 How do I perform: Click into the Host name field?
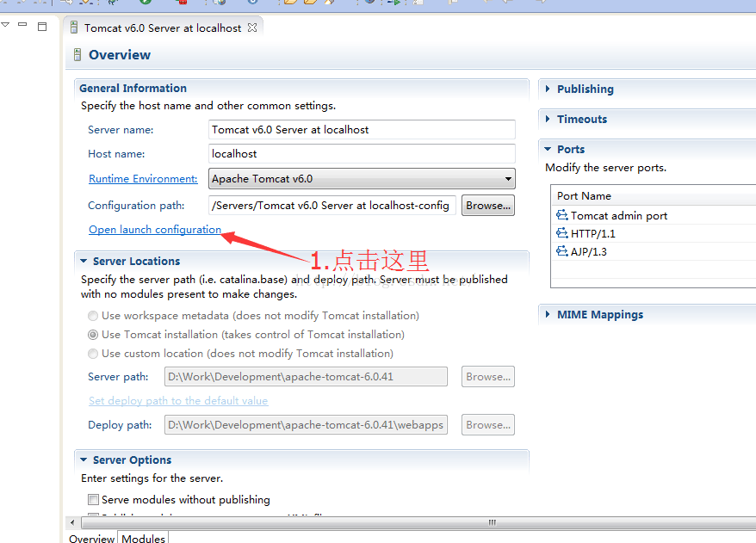click(362, 154)
